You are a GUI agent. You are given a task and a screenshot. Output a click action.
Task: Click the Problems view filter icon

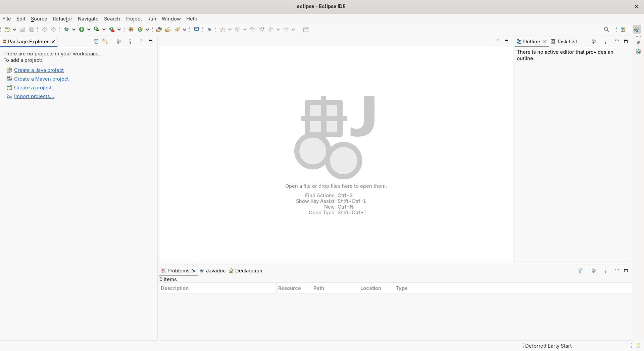(580, 271)
